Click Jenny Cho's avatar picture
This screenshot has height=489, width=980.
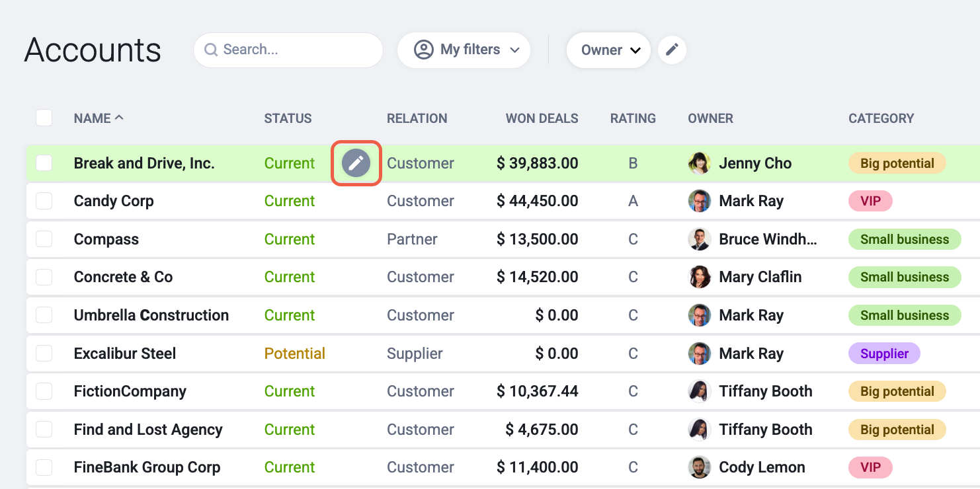699,163
